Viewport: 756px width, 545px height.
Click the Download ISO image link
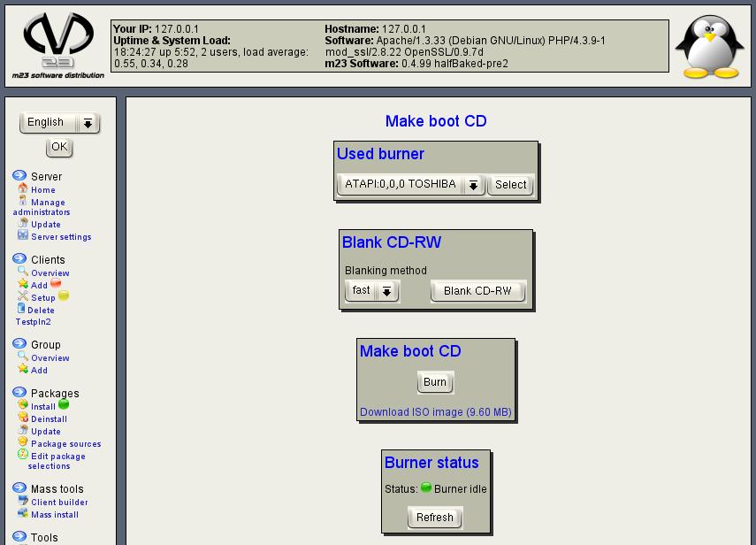coord(435,412)
